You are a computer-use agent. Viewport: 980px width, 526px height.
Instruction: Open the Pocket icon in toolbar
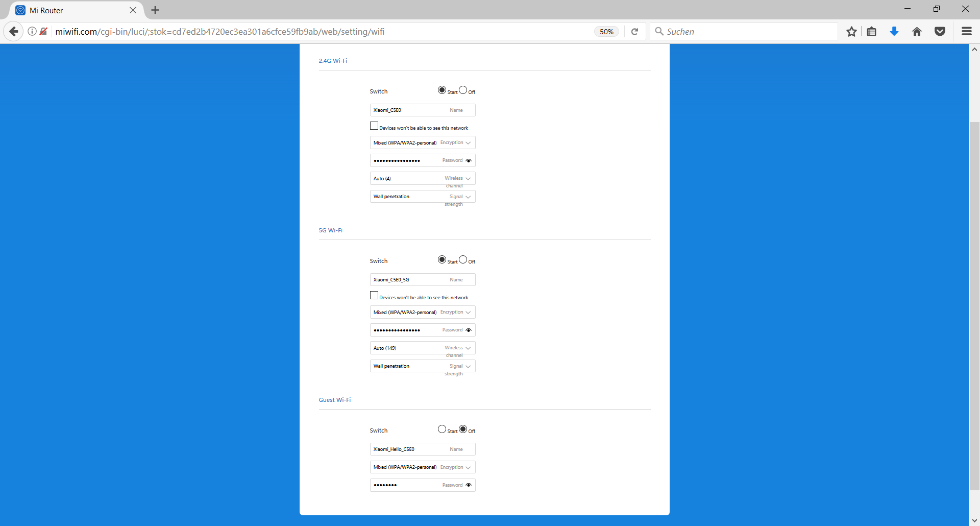(x=940, y=32)
